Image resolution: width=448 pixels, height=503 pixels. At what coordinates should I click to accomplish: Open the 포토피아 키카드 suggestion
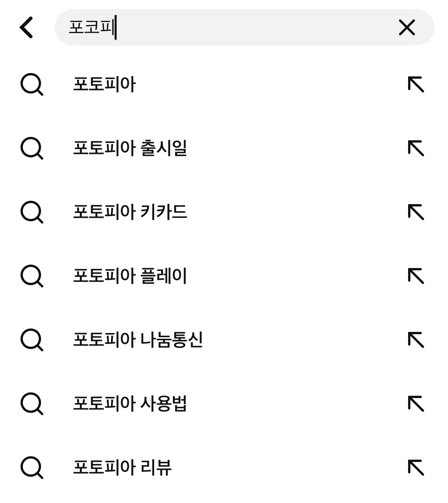(130, 212)
